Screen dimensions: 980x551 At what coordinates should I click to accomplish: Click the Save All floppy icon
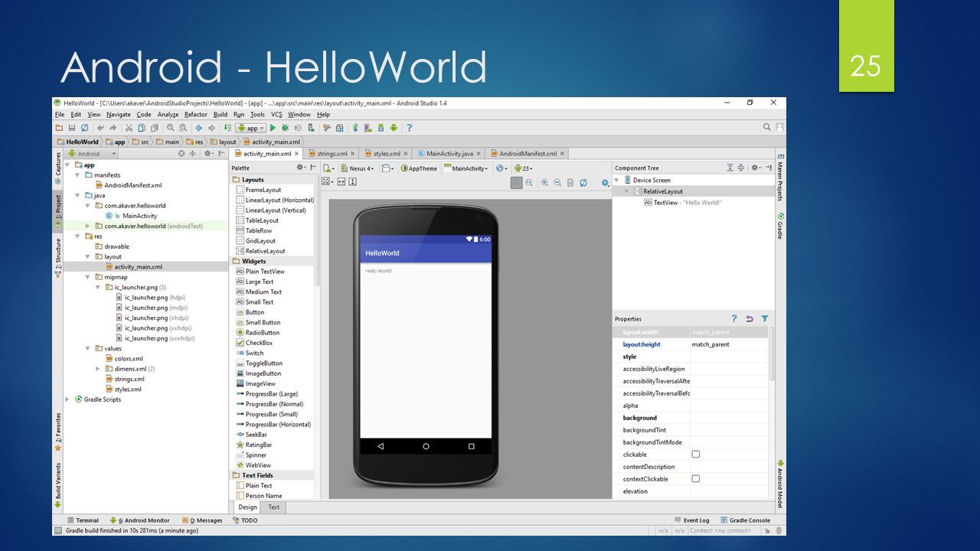pyautogui.click(x=72, y=128)
